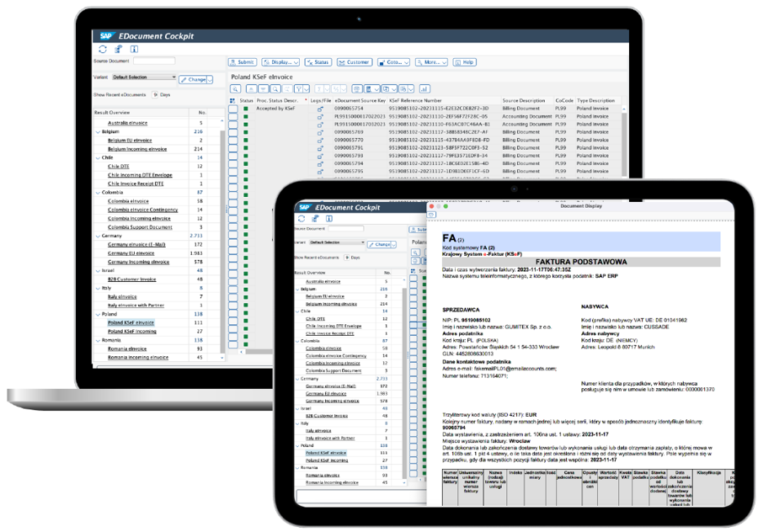Click the Refresh icon in laptop cockpit
758x532 pixels.
(103, 49)
